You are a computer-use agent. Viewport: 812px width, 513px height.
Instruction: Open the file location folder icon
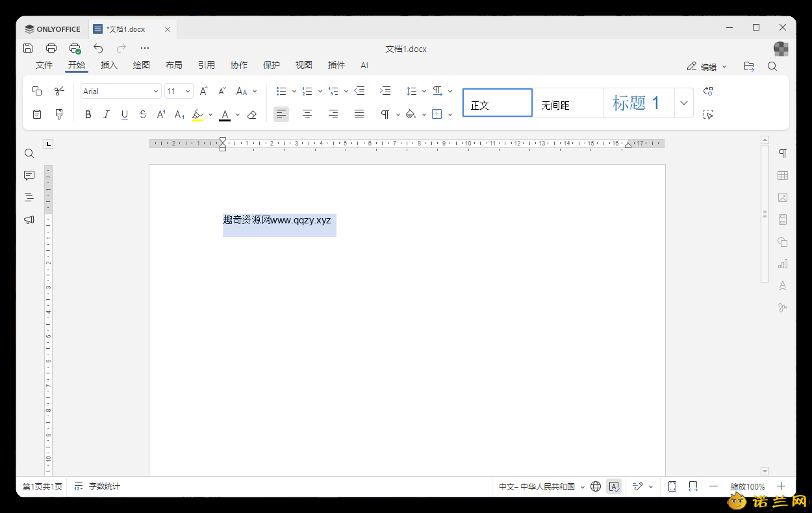coord(749,66)
